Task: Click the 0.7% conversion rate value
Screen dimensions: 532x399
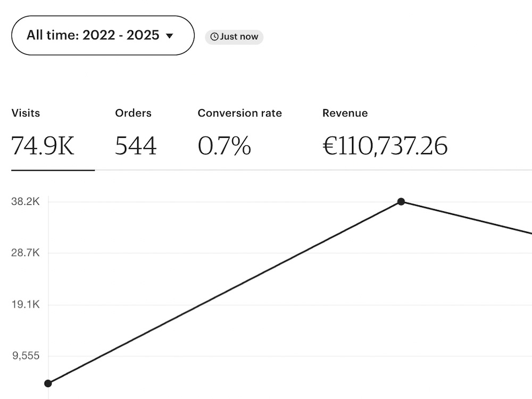Action: tap(225, 146)
